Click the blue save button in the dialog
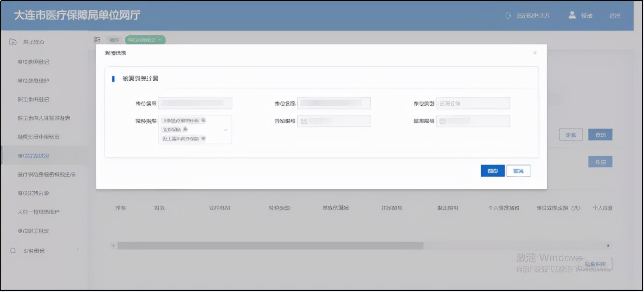644x292 pixels. click(492, 171)
